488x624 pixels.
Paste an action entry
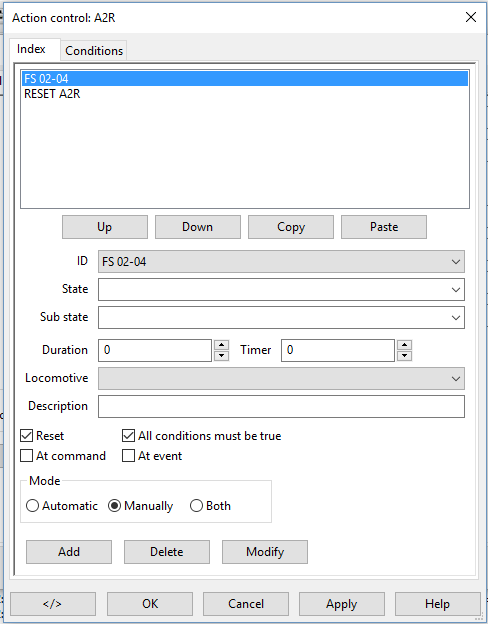[x=384, y=227]
